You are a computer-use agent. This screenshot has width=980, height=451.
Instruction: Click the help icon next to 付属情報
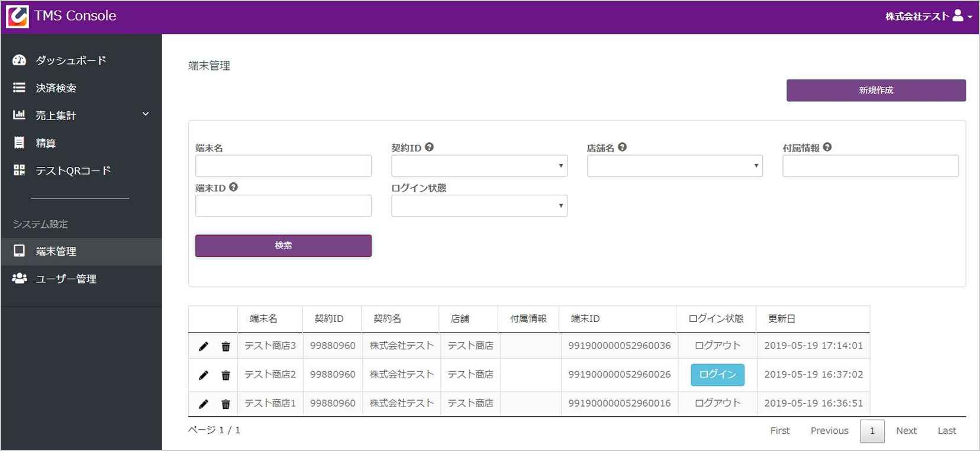827,147
